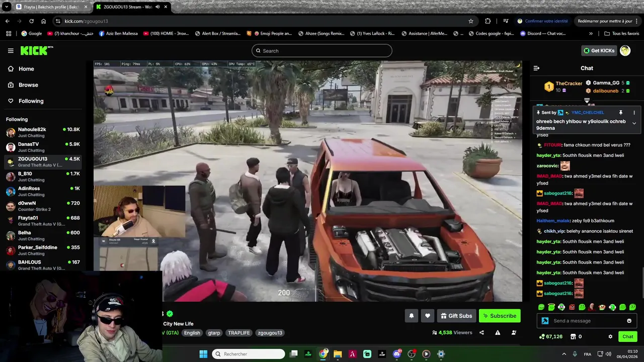The image size is (644, 362).
Task: Show hidden system tray icons
Action: (x=563, y=354)
